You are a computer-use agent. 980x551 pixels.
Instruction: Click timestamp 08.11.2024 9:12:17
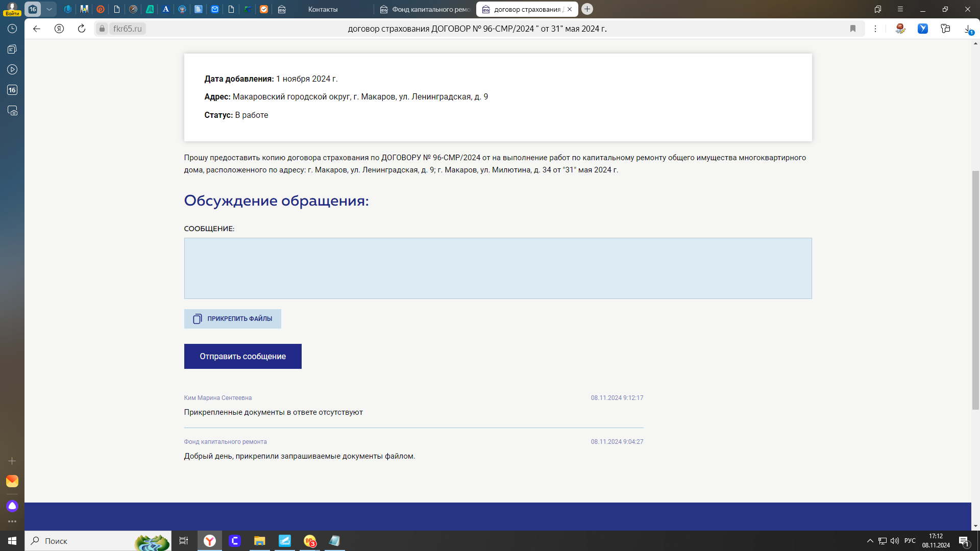click(617, 398)
